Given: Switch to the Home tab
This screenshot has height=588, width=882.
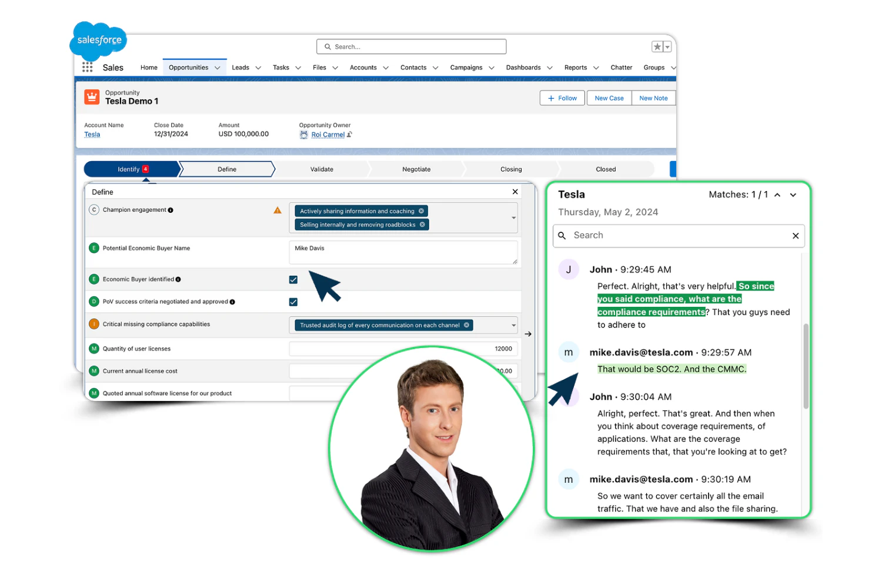Looking at the screenshot, I should coord(149,67).
